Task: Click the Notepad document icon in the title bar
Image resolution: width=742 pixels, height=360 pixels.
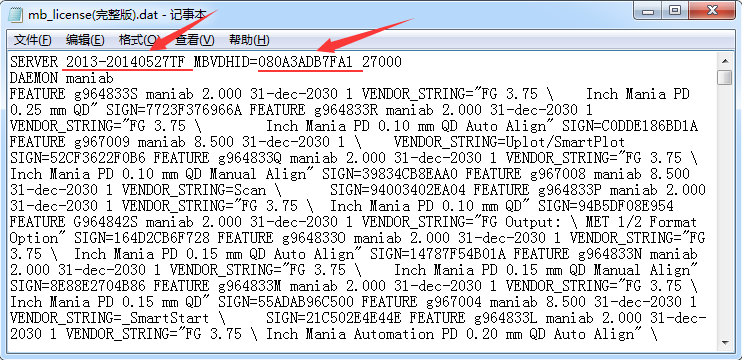Action: pos(15,15)
